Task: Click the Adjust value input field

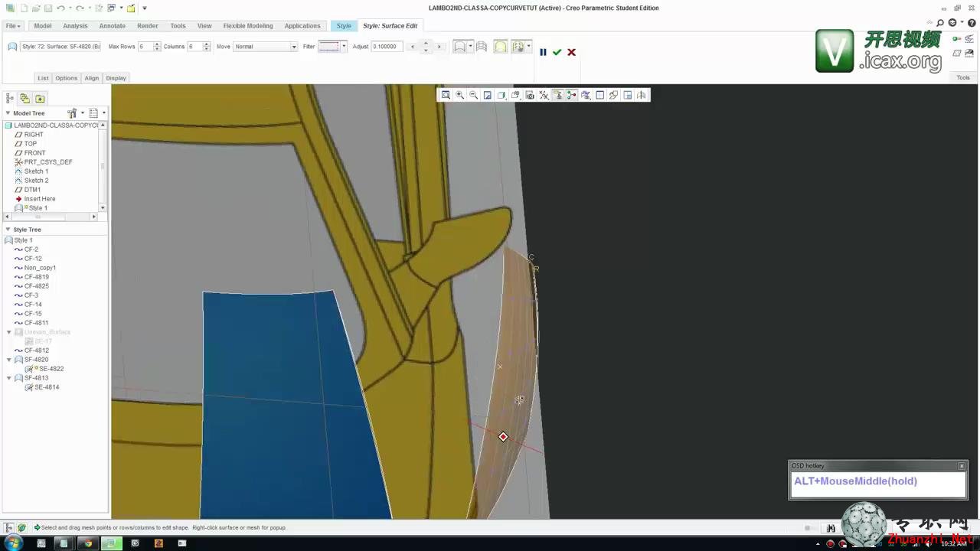Action: pyautogui.click(x=385, y=47)
